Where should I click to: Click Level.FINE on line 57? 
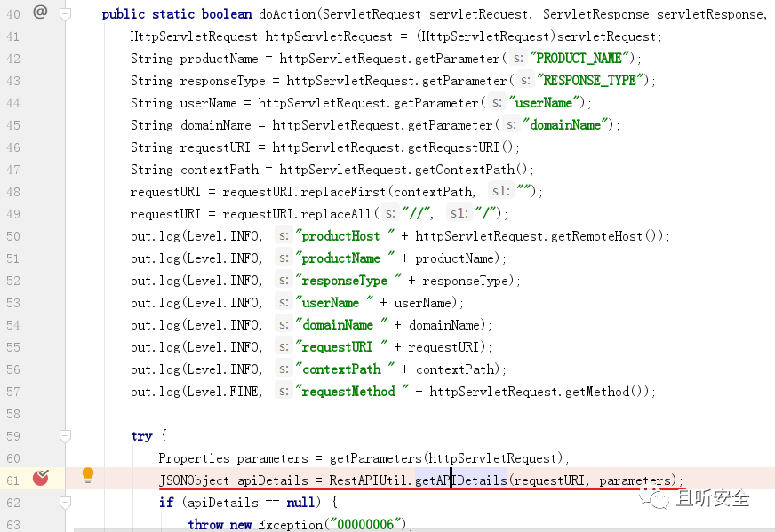click(x=223, y=392)
